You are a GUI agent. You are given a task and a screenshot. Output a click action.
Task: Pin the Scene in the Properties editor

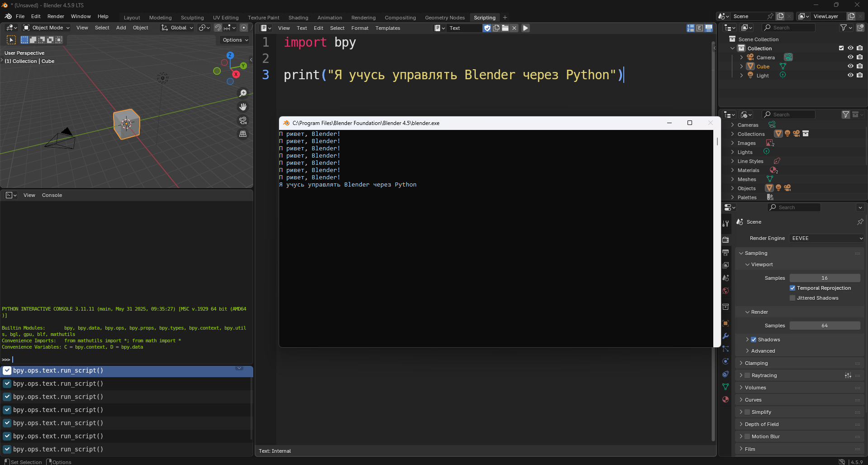point(860,222)
